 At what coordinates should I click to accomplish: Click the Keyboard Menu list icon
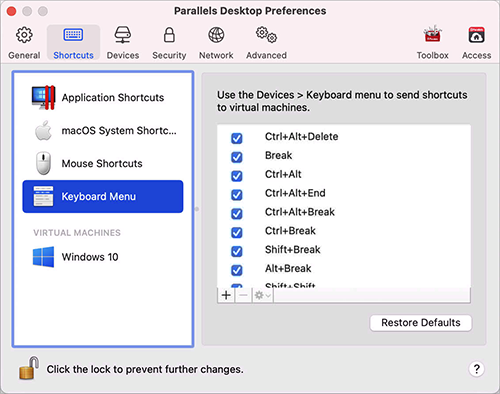[43, 196]
